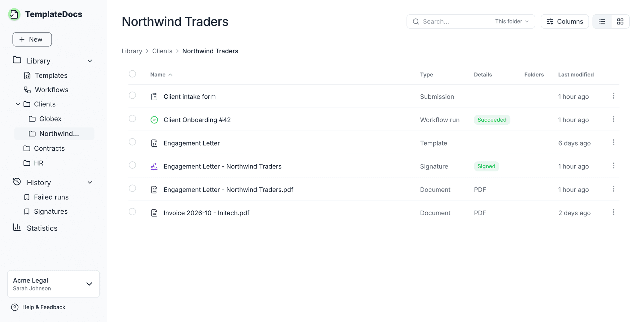Image resolution: width=644 pixels, height=322 pixels.
Task: Open more options for Client intake form
Action: [613, 96]
